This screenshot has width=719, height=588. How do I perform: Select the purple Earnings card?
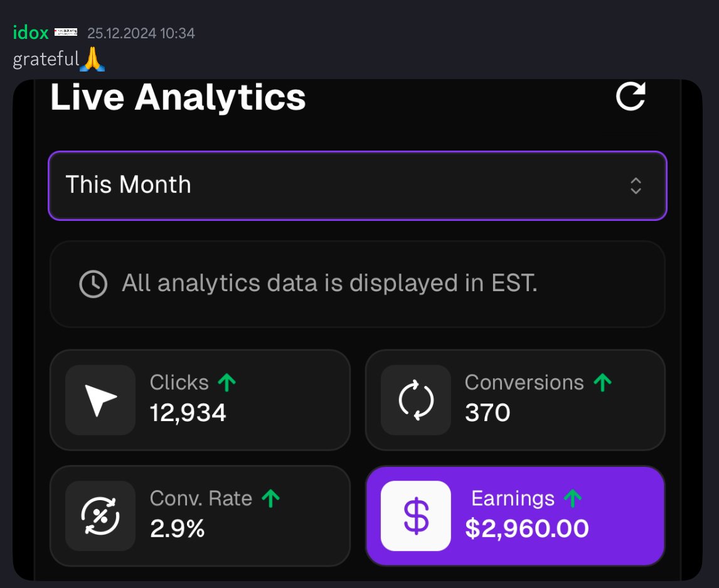(x=515, y=516)
